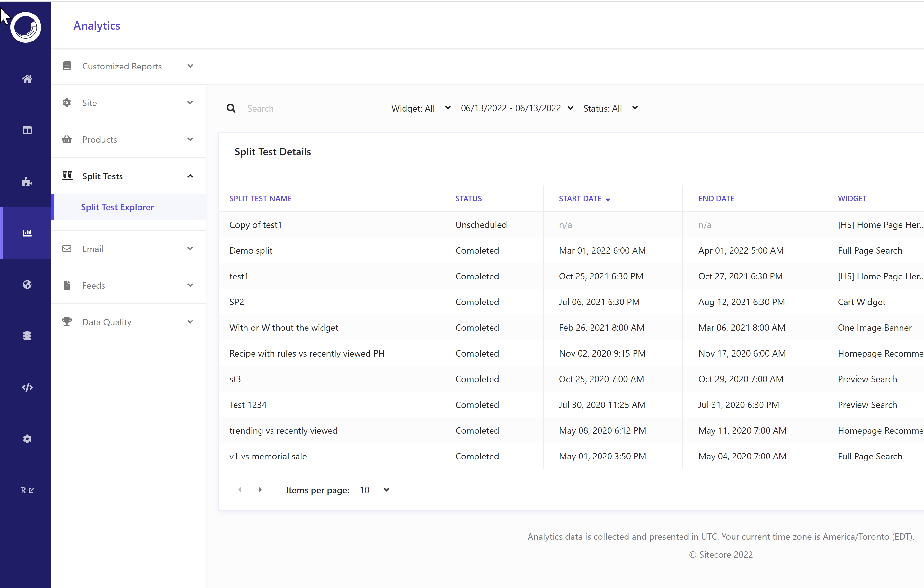
Task: Open the Email menu label
Action: pyautogui.click(x=93, y=249)
